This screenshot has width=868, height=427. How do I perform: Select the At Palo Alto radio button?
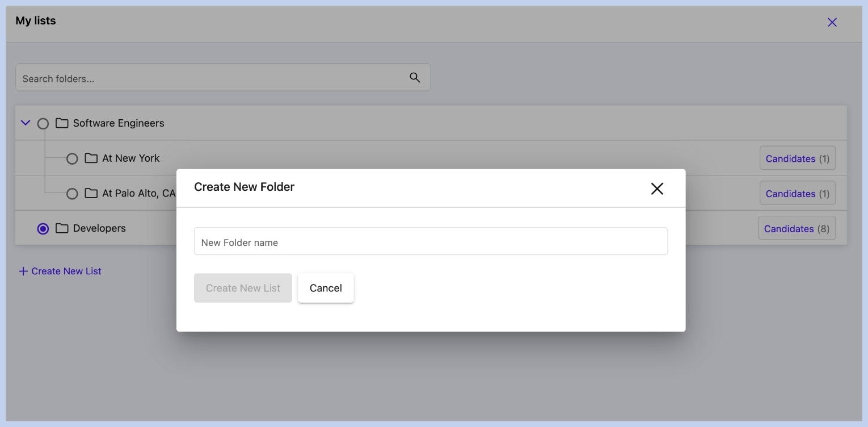click(x=72, y=194)
